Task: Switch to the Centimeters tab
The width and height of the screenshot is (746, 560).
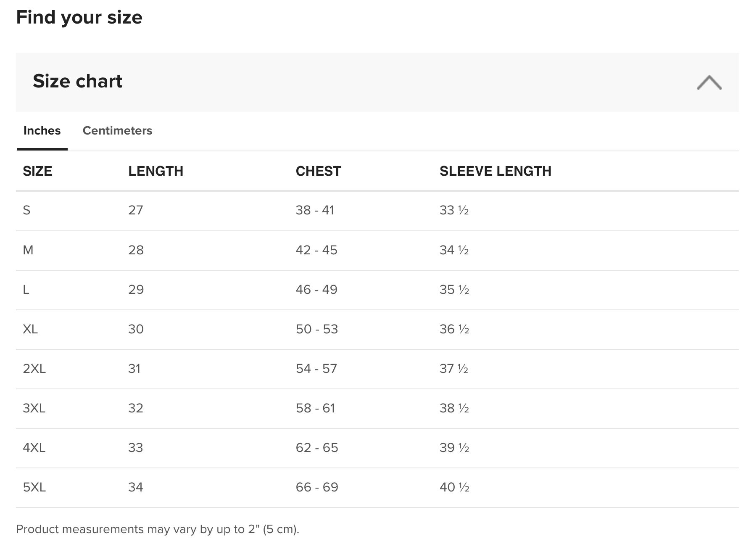Action: (117, 130)
